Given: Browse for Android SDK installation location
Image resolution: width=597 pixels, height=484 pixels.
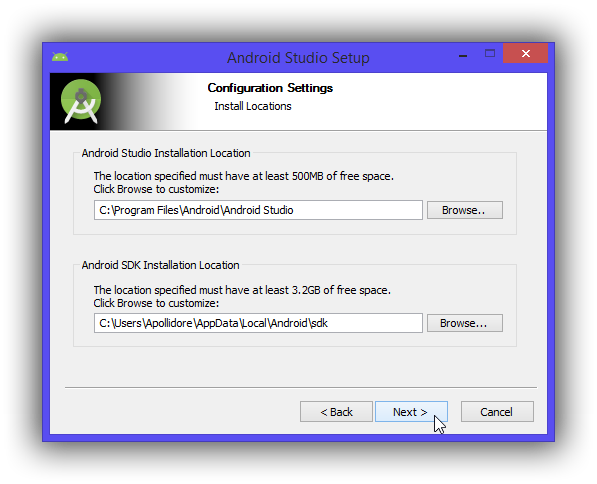Looking at the screenshot, I should tap(465, 323).
